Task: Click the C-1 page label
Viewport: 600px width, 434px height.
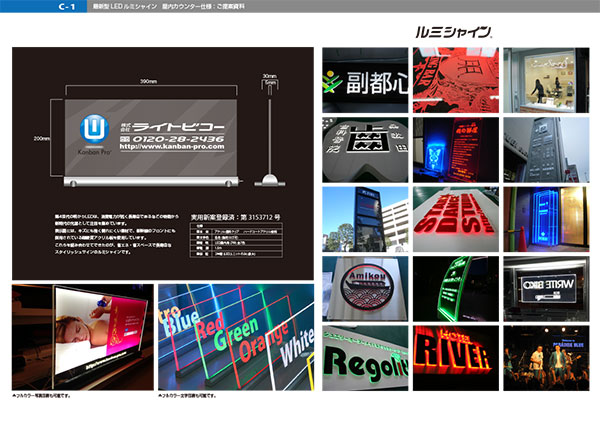Action: coord(67,7)
